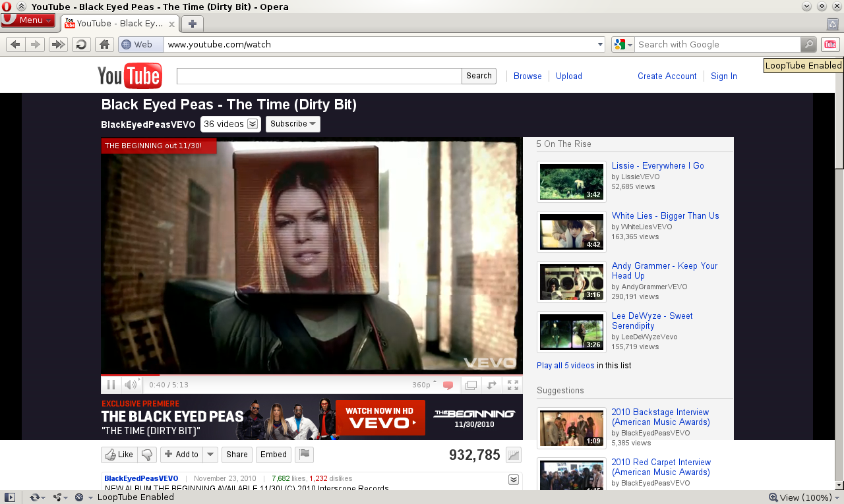The width and height of the screenshot is (844, 504).
Task: Dislike the video with thumbs down
Action: (x=147, y=454)
